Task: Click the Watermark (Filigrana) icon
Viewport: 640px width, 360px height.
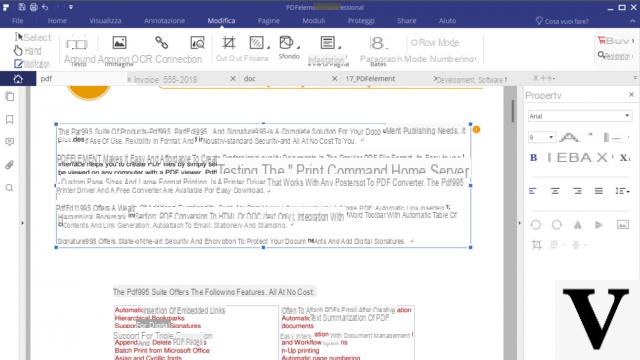Action: [257, 42]
